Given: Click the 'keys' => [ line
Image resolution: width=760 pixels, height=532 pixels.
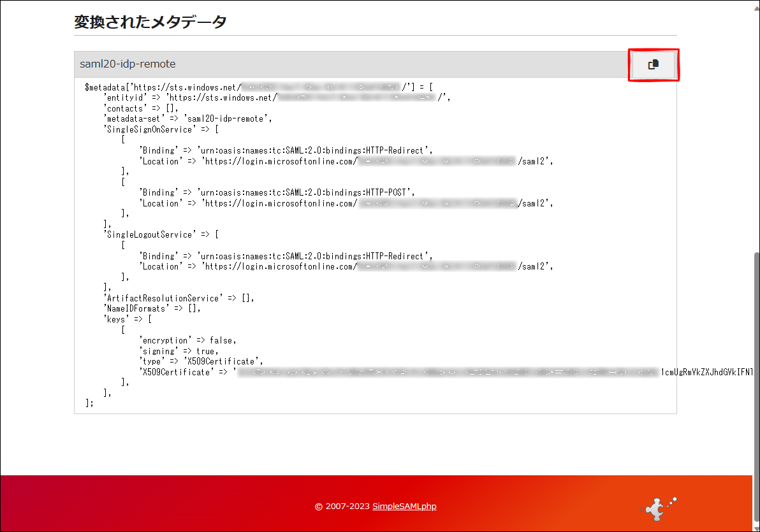Looking at the screenshot, I should 128,319.
